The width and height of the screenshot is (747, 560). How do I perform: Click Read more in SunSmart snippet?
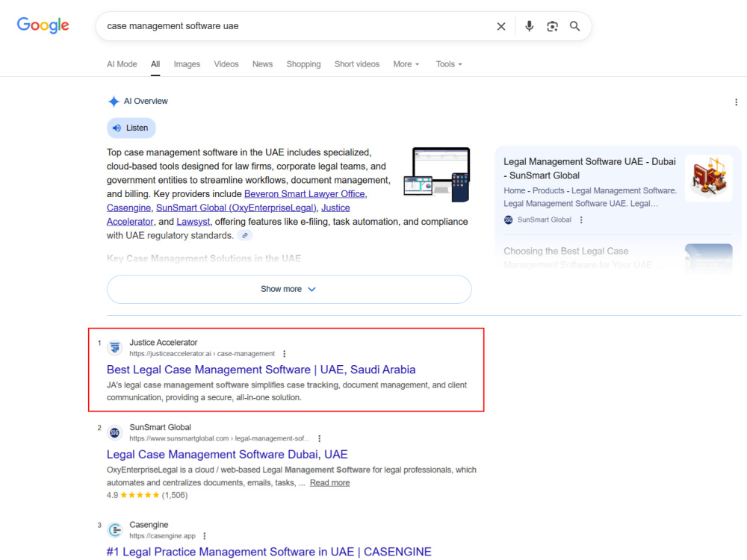329,483
